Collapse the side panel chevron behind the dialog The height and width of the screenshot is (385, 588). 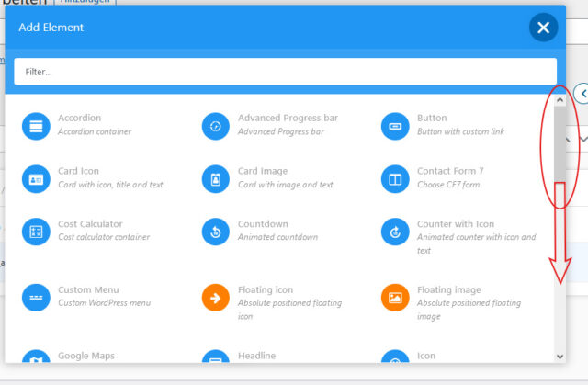582,94
